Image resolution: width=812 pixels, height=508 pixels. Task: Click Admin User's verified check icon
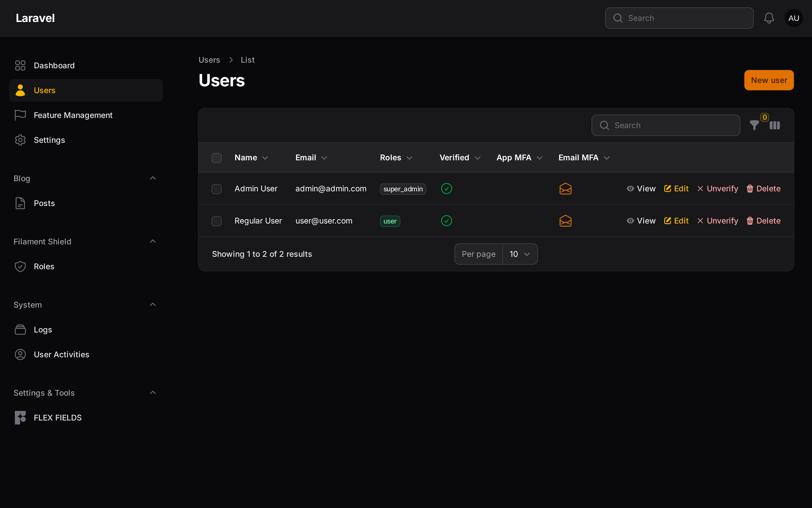coord(446,189)
